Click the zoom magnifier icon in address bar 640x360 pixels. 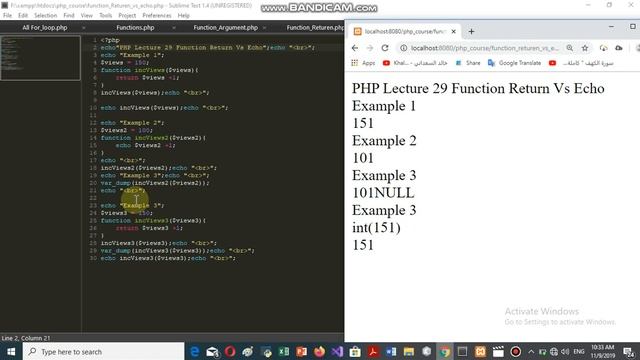[569, 48]
